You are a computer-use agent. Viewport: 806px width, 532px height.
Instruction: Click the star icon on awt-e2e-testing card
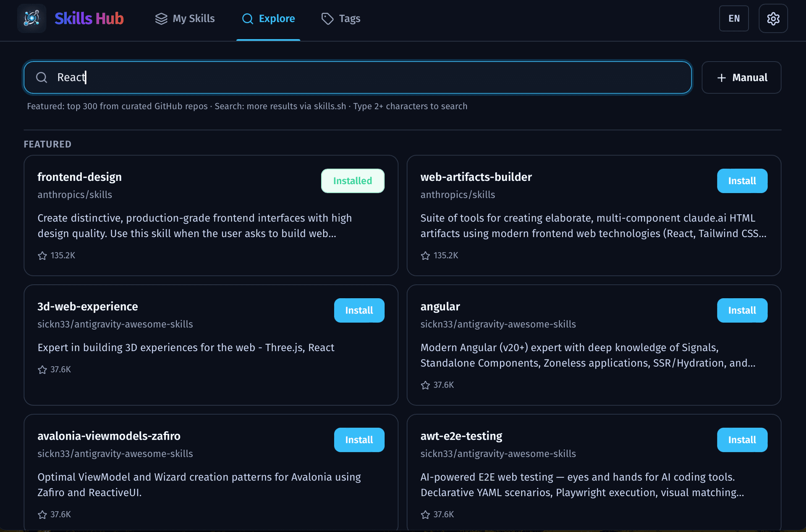point(425,515)
